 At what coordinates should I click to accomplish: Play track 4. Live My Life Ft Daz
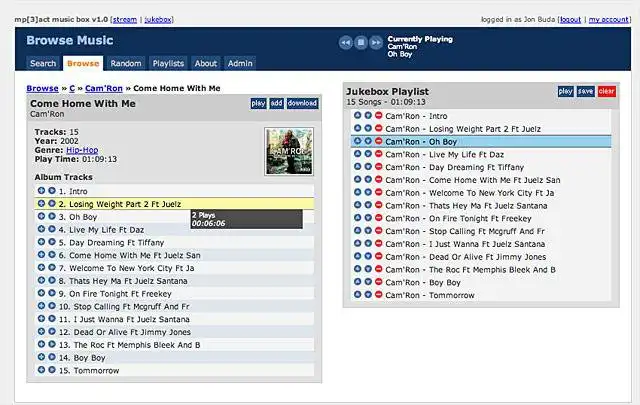click(52, 229)
